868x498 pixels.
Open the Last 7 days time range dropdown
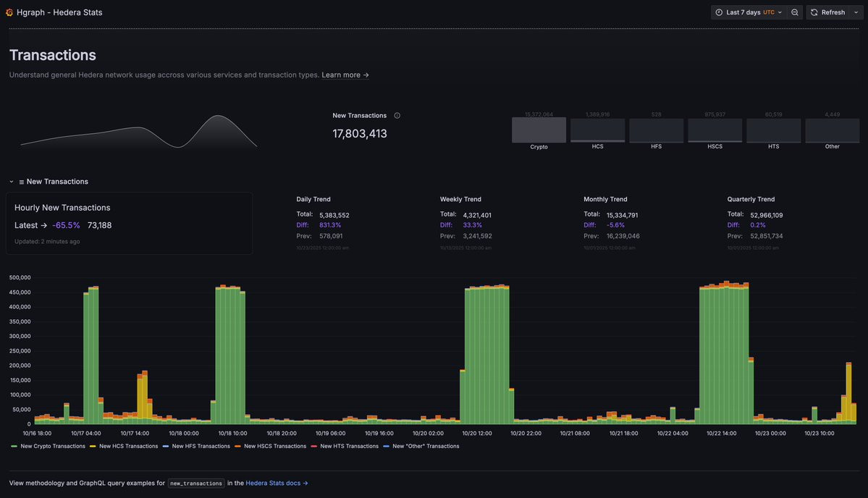point(749,12)
